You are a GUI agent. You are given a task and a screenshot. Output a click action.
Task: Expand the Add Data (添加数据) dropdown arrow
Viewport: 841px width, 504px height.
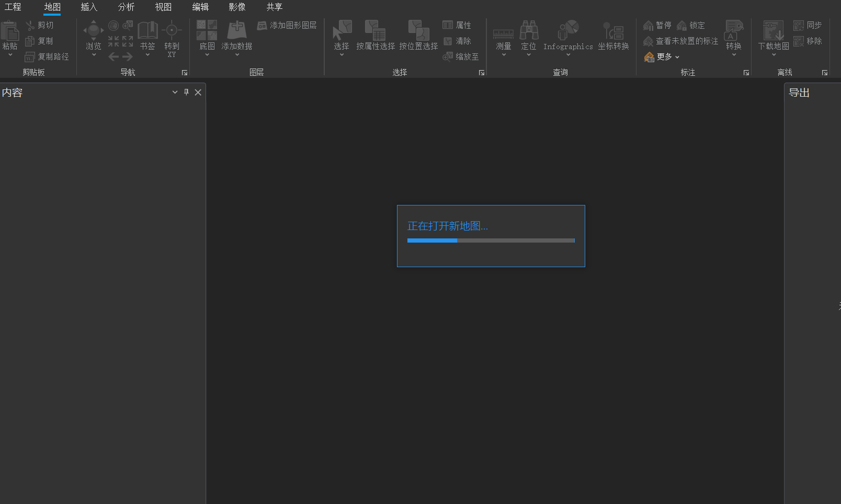point(237,54)
